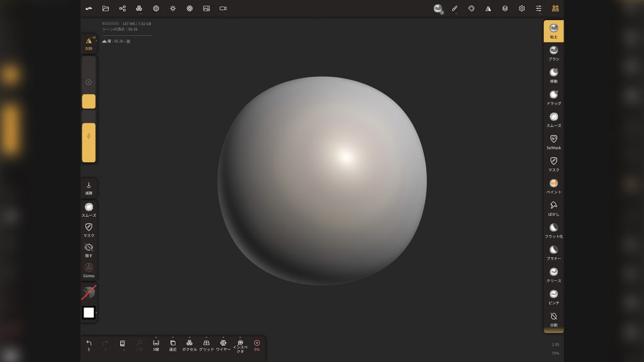The image size is (644, 362).
Task: Toggle 対称 (symmetry) on the left panel
Action: [x=89, y=43]
